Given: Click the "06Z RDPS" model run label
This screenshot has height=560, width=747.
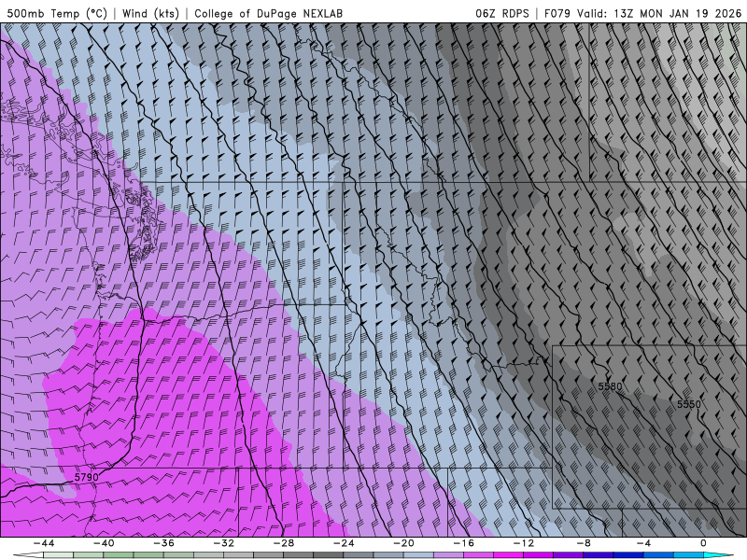Looking at the screenshot, I should (x=502, y=13).
